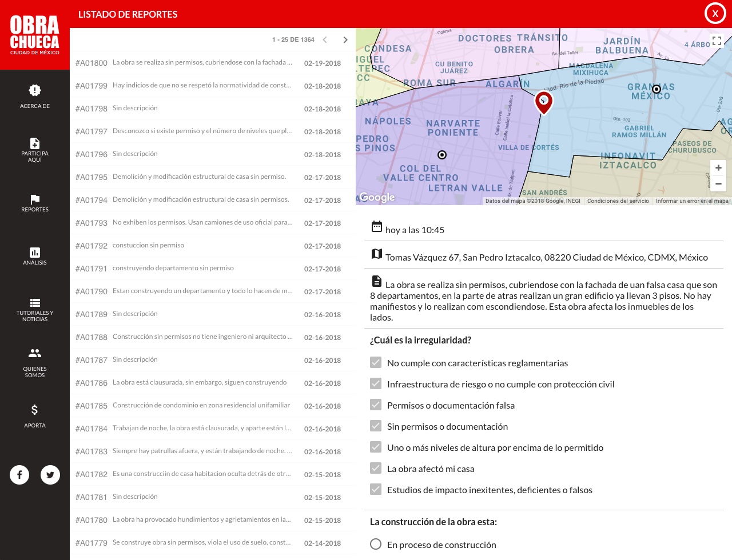Screen dimensions: 732x560
Task: Open the Acerca De info icon
Action: (35, 90)
